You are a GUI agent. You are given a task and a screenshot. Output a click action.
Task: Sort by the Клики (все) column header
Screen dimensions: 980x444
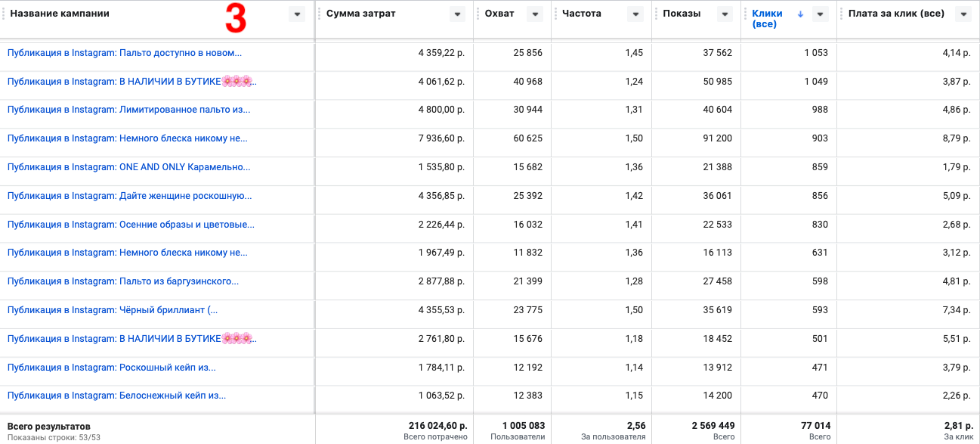(x=768, y=19)
